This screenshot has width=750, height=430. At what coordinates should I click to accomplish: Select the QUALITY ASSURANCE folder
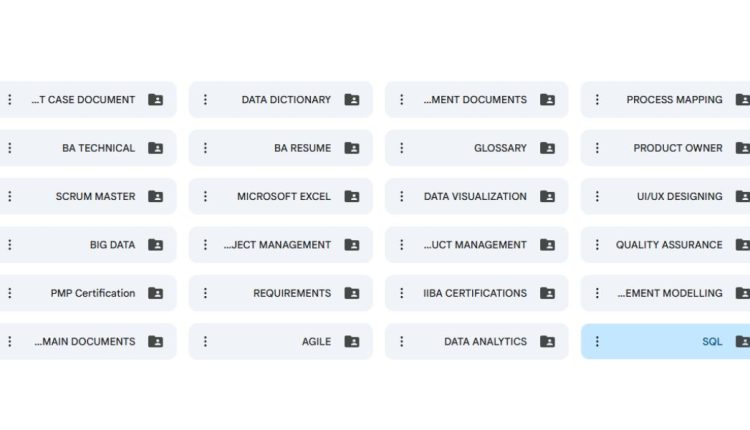pyautogui.click(x=668, y=245)
